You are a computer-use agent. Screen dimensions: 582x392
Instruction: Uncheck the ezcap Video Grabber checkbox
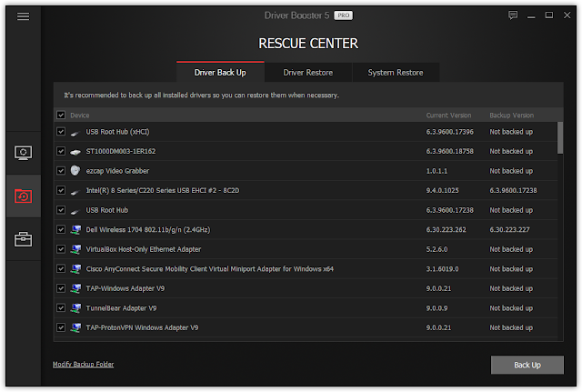61,171
